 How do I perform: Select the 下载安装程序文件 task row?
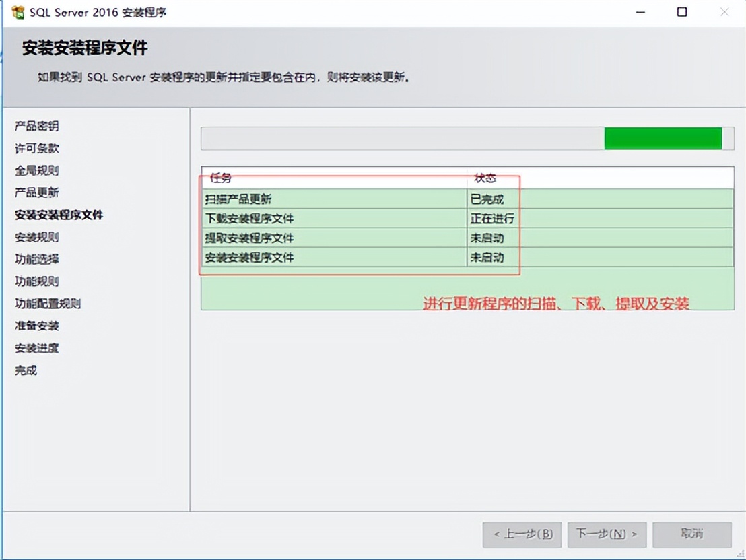[x=467, y=218]
